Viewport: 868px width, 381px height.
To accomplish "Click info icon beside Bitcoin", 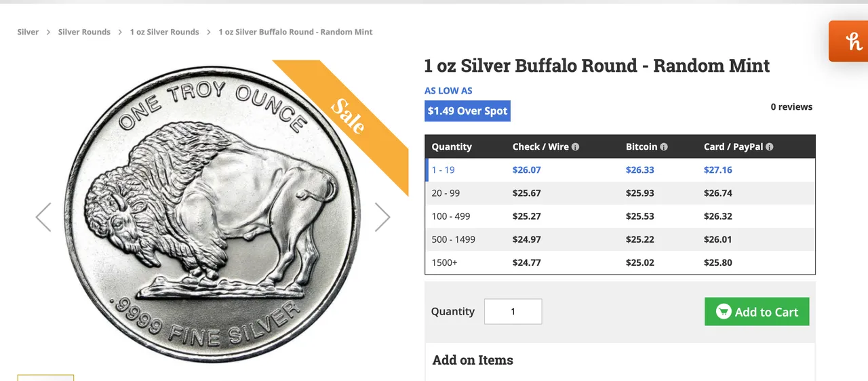I will tap(664, 147).
